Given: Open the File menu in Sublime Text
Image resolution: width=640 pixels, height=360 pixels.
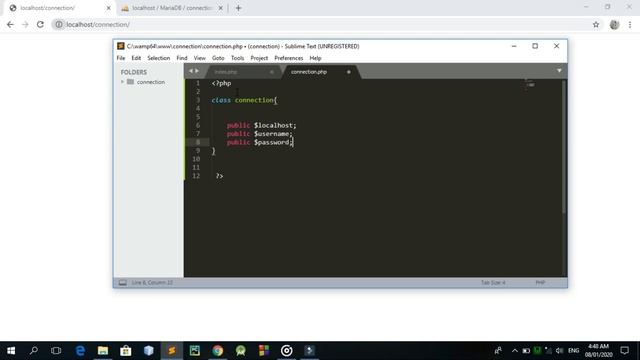Looking at the screenshot, I should (121, 58).
